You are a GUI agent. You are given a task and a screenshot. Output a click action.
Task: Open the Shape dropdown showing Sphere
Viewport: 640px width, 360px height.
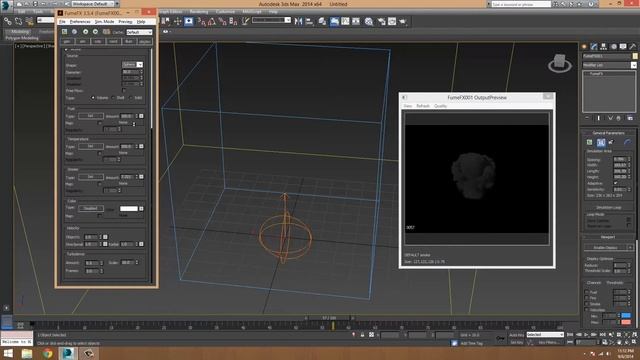132,64
